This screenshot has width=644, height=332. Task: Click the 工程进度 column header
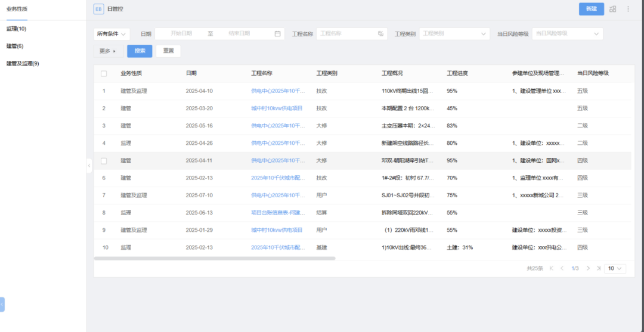click(457, 73)
